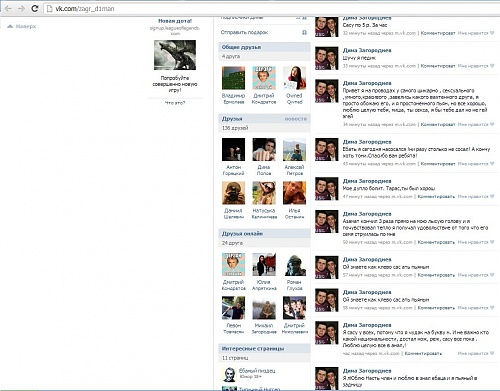500x391 pixels.
Task: Click the browser forward arrow
Action: 21,8
